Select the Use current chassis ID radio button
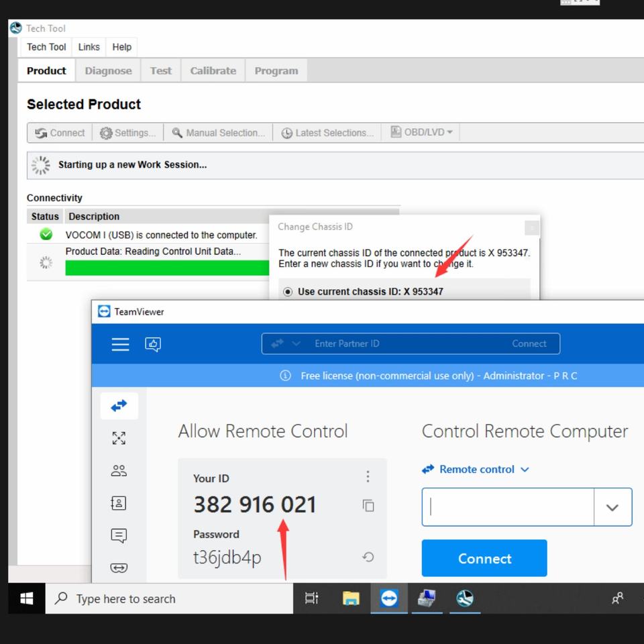 pos(288,292)
